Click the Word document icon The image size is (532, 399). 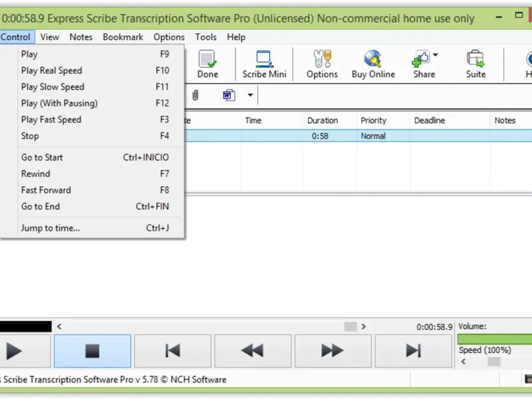pos(229,95)
